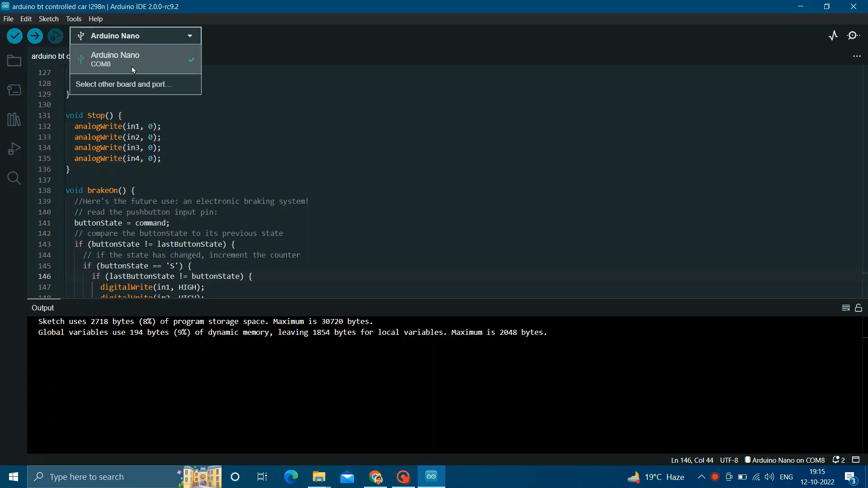Switch to Arduino IDE taskbar icon
The image size is (868, 488).
click(432, 477)
